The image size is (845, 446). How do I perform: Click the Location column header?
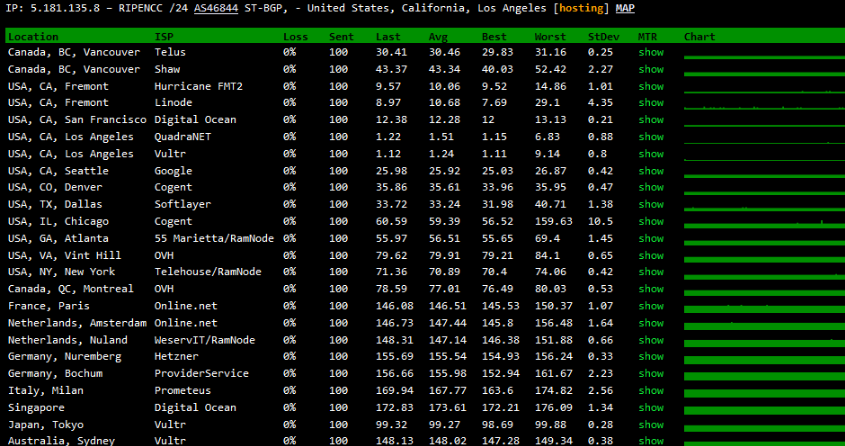33,37
